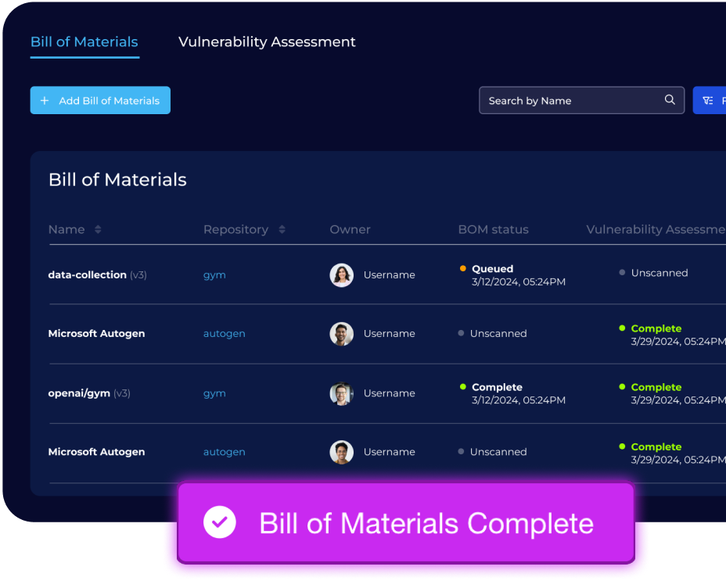Click the filter funnel icon on blue button
This screenshot has height=588, width=726.
point(710,100)
